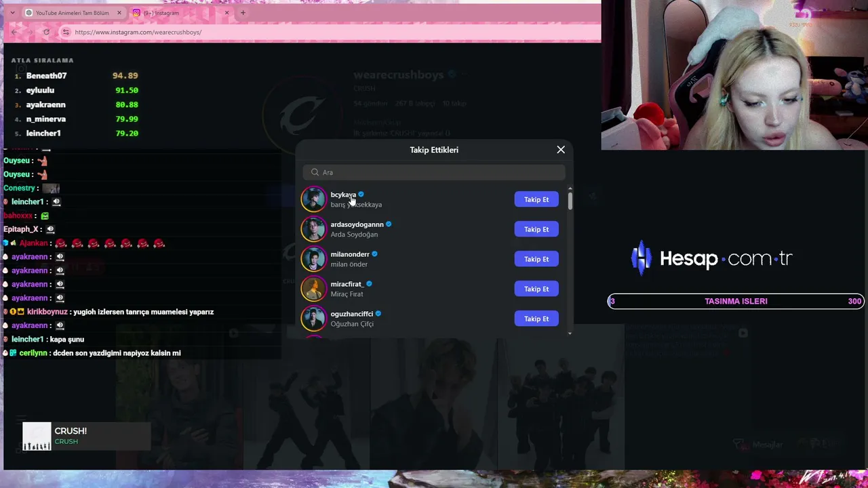Switch to the Instagram browser tab
The image size is (868, 488).
(181, 13)
